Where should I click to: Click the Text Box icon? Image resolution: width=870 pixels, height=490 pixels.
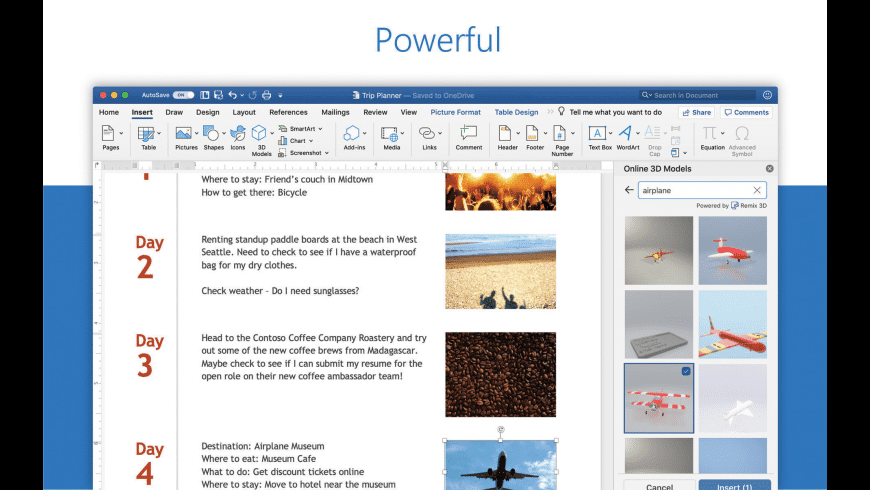pyautogui.click(x=598, y=134)
